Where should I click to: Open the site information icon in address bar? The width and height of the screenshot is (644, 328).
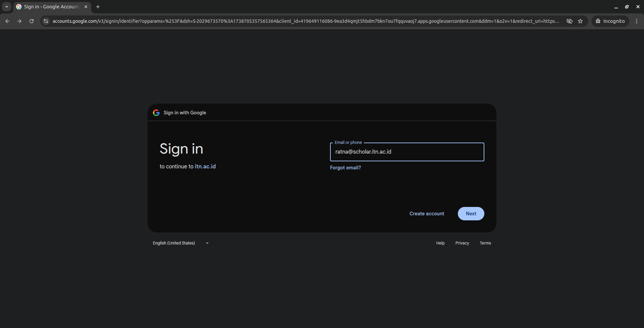46,21
